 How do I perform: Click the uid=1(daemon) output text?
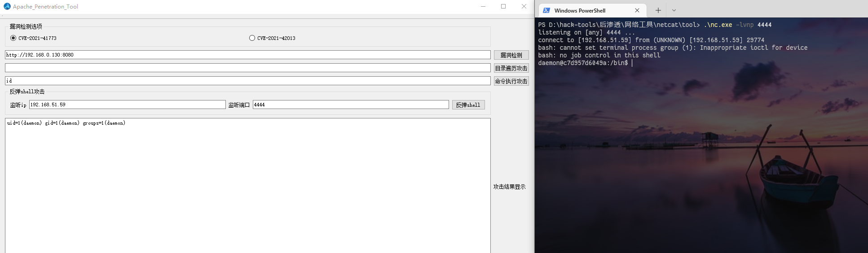coord(66,123)
